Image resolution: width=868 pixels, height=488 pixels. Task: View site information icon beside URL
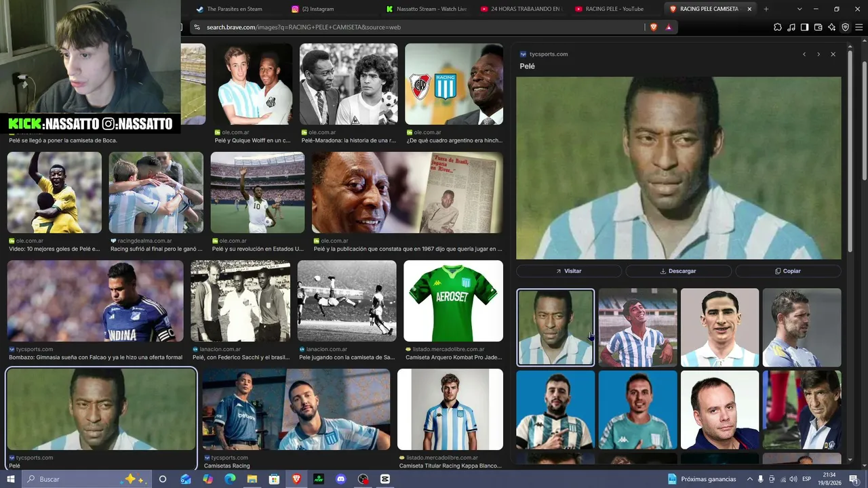[x=197, y=27]
